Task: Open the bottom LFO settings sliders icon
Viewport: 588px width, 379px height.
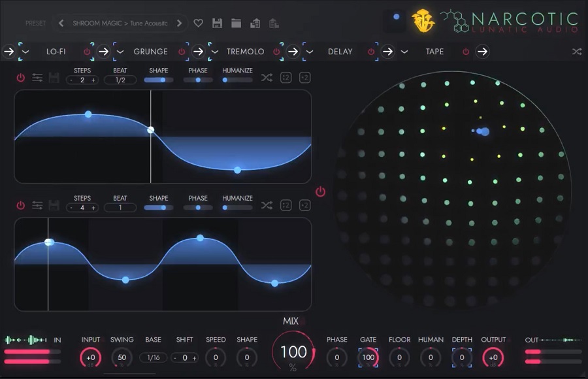Action: pos(37,206)
